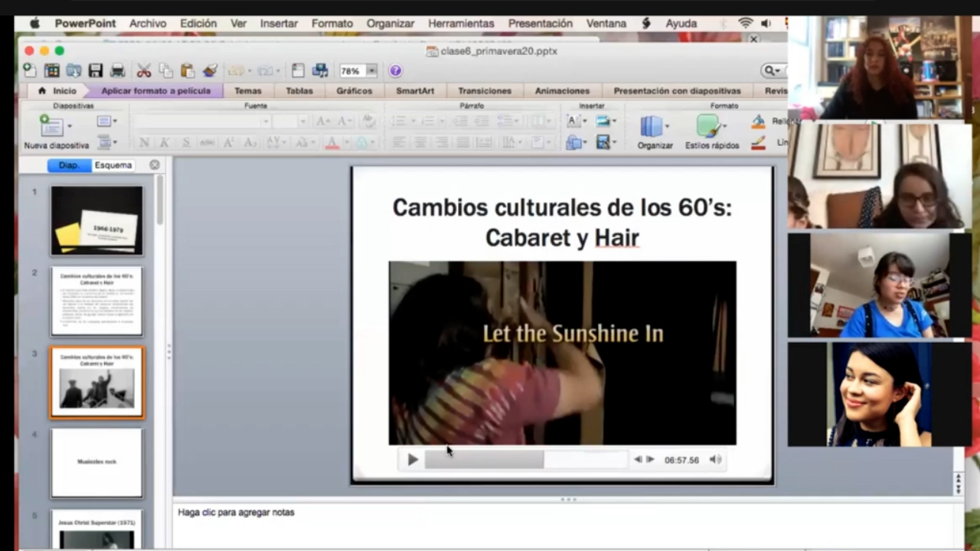Paste using the clipboard icon

187,70
